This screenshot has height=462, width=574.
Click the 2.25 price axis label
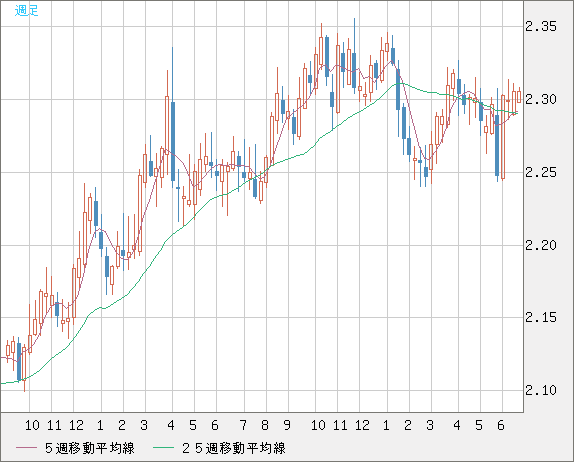(x=541, y=172)
